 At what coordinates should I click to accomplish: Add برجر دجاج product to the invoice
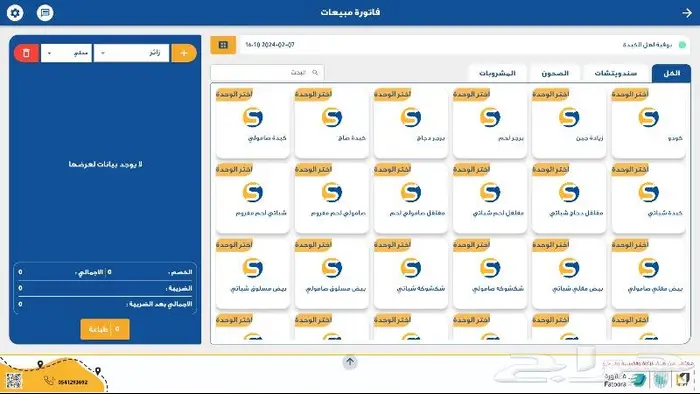[x=411, y=122]
